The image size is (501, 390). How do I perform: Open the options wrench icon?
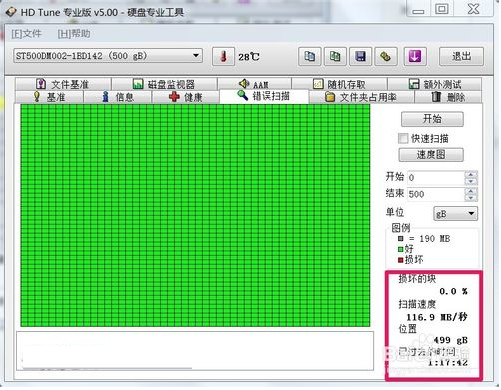click(386, 56)
